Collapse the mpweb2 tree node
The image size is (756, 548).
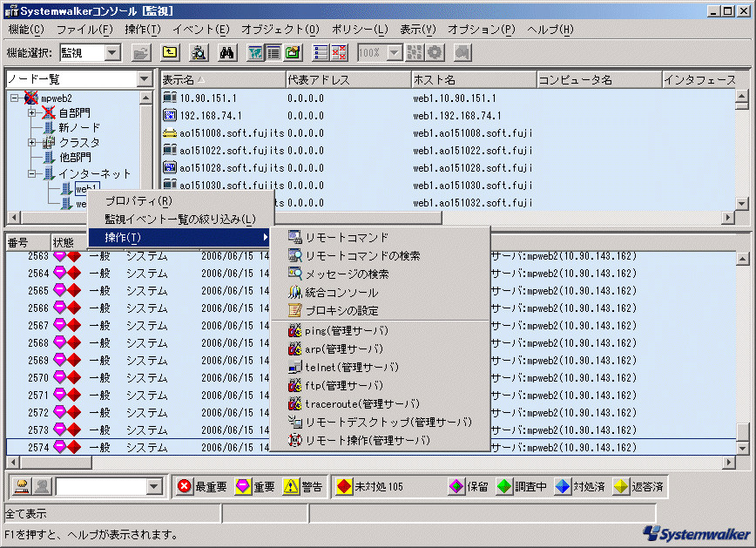(15, 98)
